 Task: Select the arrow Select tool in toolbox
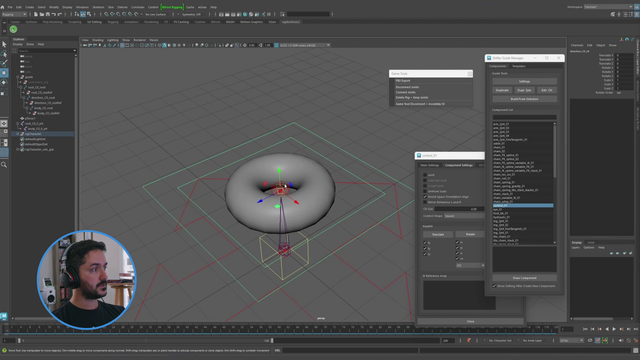click(x=4, y=44)
